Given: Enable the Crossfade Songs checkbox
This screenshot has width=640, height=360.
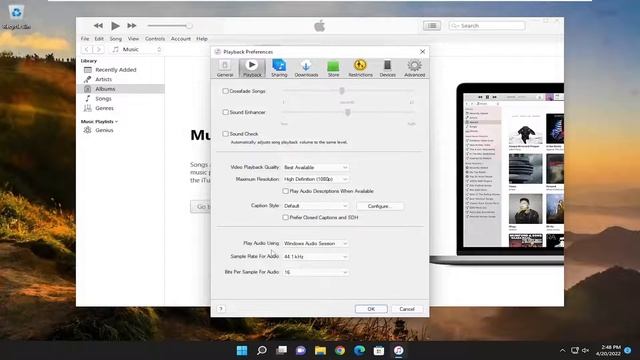Looking at the screenshot, I should point(225,91).
